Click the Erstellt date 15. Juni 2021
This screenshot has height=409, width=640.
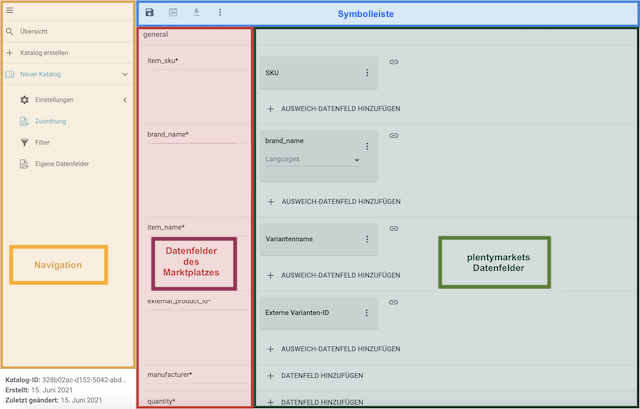point(52,390)
